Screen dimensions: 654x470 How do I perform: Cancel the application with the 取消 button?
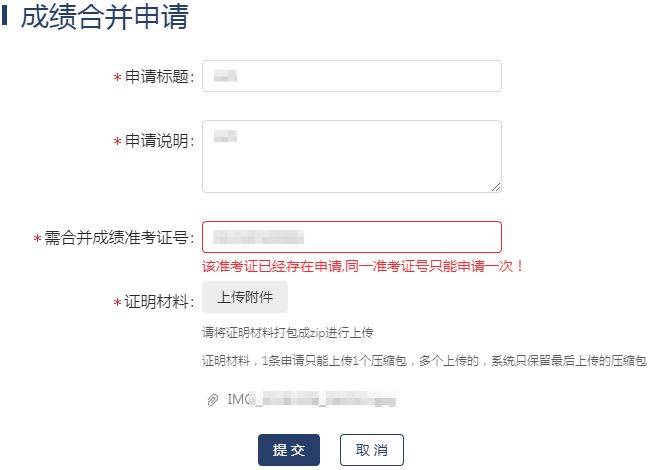[x=371, y=450]
